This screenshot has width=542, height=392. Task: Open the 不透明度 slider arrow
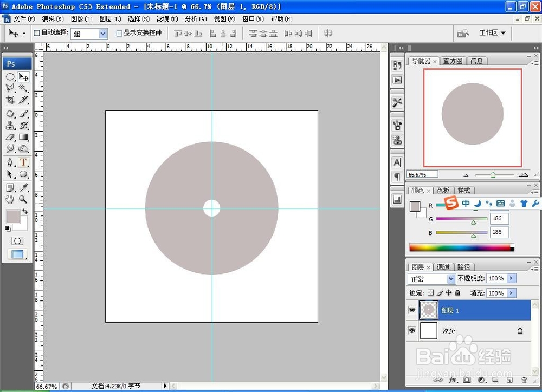tap(512, 278)
